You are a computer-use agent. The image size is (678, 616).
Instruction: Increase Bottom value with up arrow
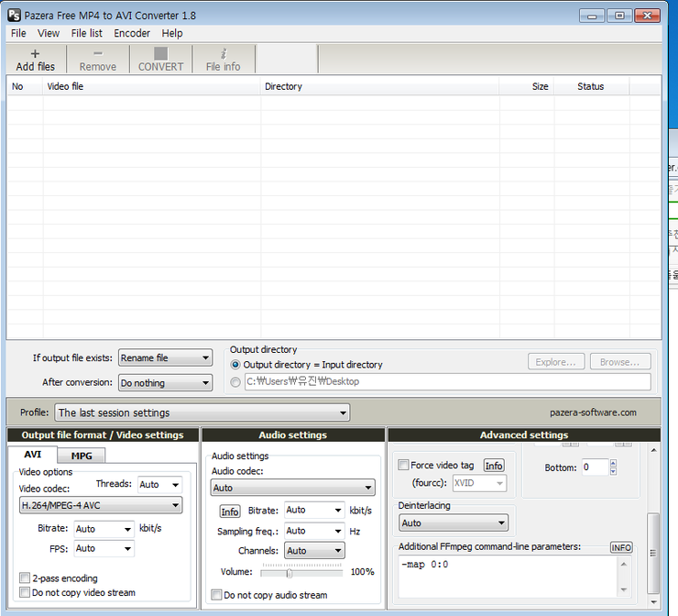coord(613,463)
